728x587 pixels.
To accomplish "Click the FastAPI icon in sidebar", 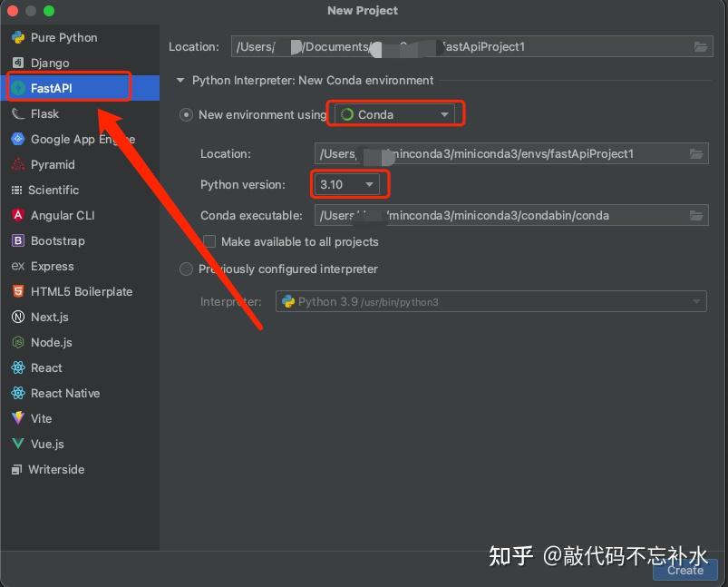I will pos(18,88).
